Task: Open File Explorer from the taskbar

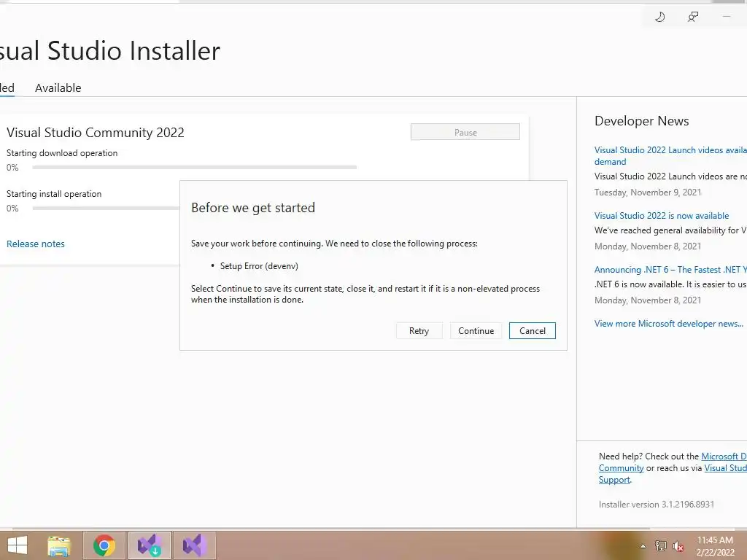Action: coord(59,545)
